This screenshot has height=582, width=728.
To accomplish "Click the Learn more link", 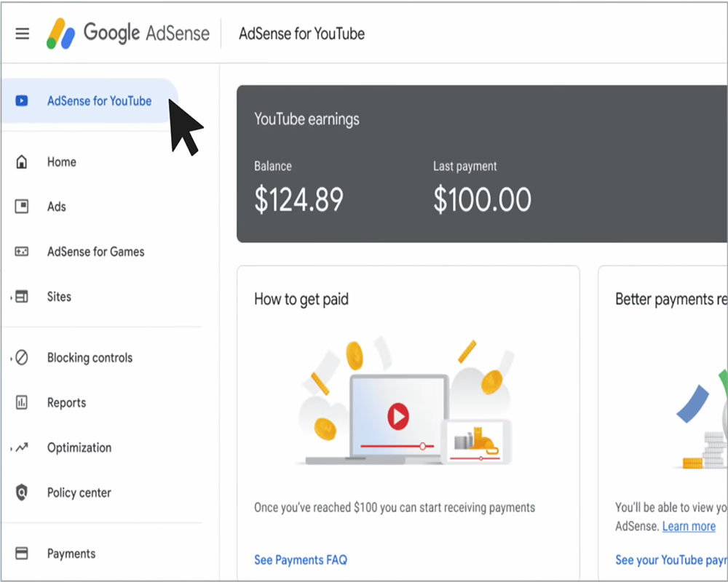I will click(x=689, y=526).
